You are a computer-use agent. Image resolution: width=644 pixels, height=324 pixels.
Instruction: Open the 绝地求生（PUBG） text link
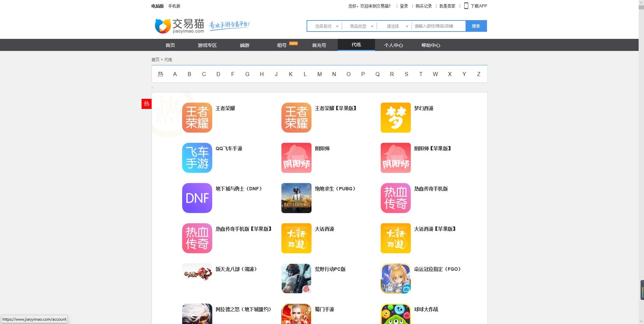[335, 189]
